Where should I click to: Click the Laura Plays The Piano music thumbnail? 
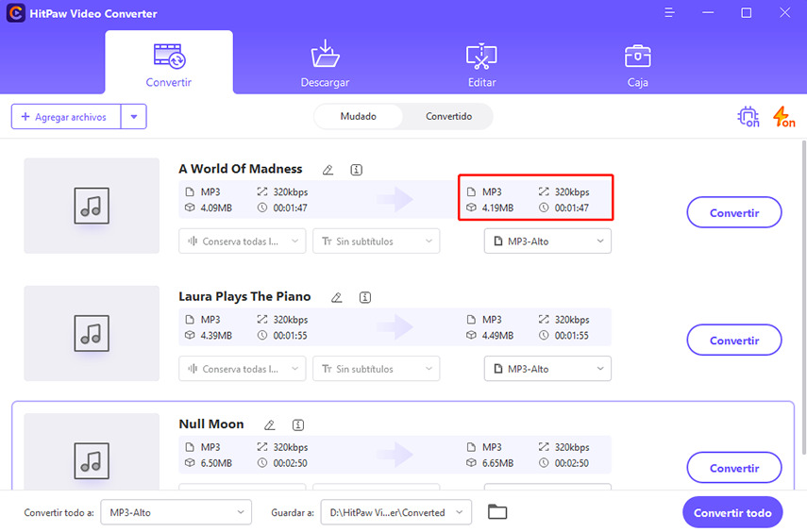coord(92,333)
